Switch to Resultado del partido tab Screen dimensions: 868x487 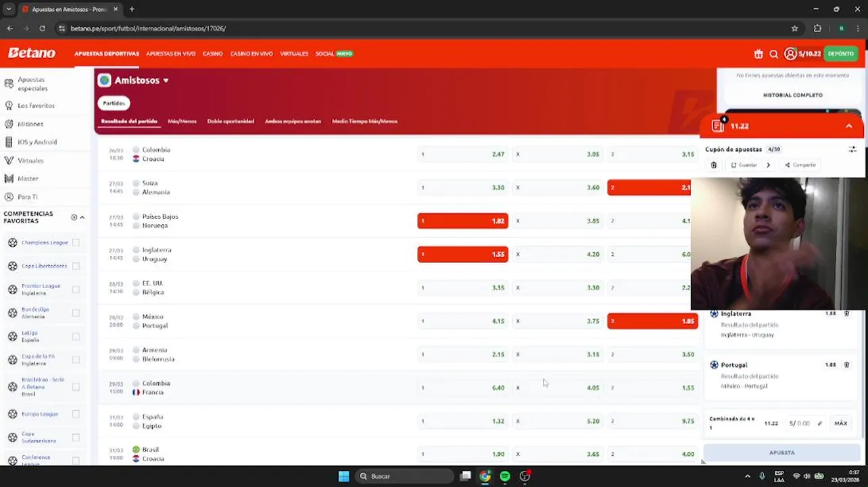(x=129, y=121)
